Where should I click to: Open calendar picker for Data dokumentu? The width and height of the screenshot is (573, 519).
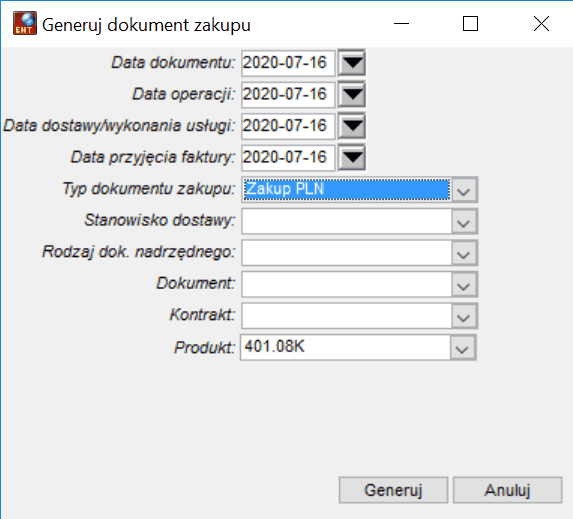(x=352, y=63)
